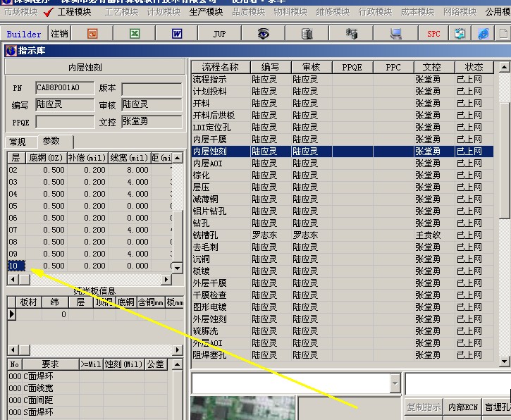The width and height of the screenshot is (511, 420).
Task: Select the 图形电镀 process row
Action: point(343,307)
